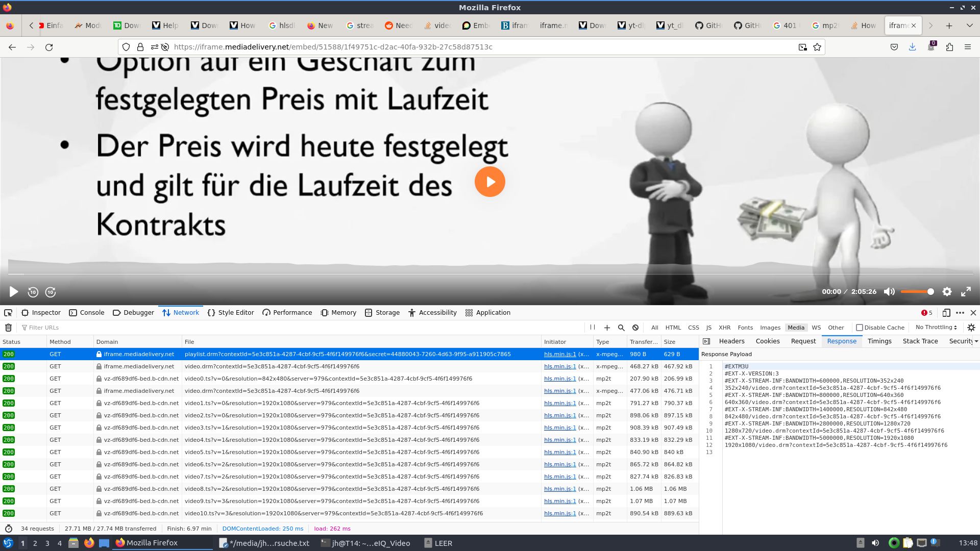Clear network log with trash icon
The image size is (980, 551).
(8, 328)
